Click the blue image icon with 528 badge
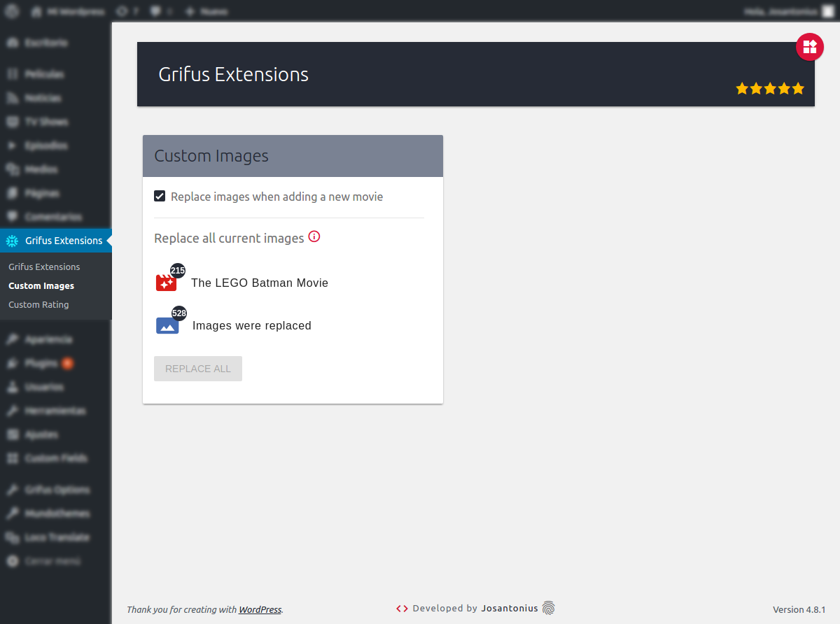The image size is (840, 624). click(167, 325)
